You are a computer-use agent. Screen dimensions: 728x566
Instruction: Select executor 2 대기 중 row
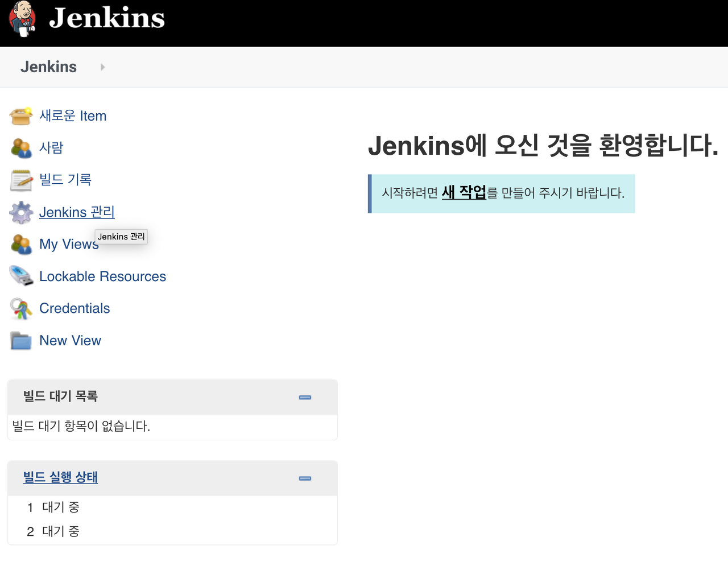point(172,531)
